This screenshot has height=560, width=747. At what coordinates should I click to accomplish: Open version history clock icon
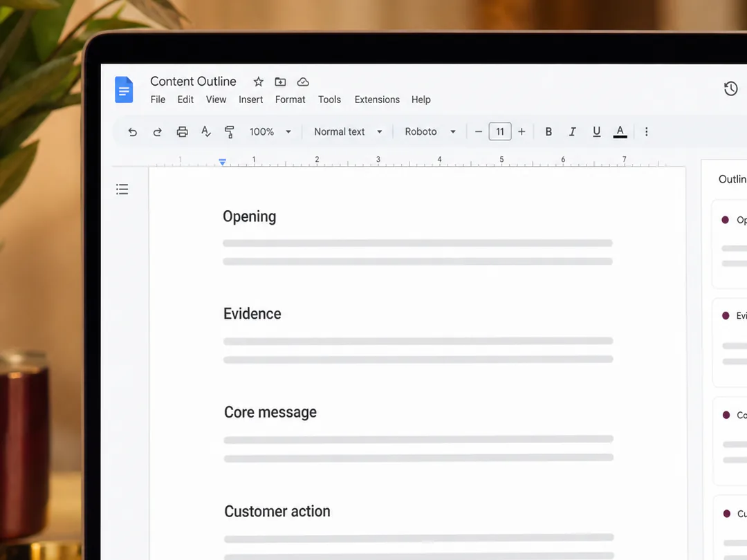tap(731, 88)
